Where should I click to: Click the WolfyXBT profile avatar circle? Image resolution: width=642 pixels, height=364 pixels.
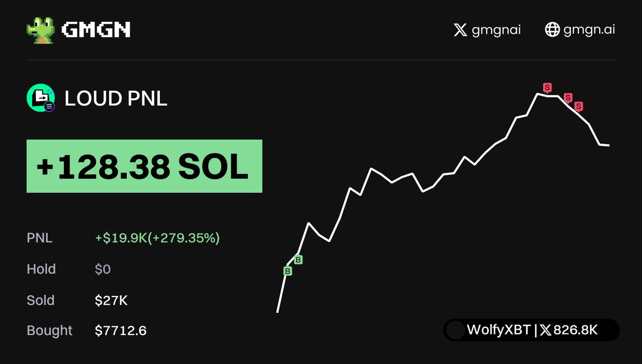455,330
